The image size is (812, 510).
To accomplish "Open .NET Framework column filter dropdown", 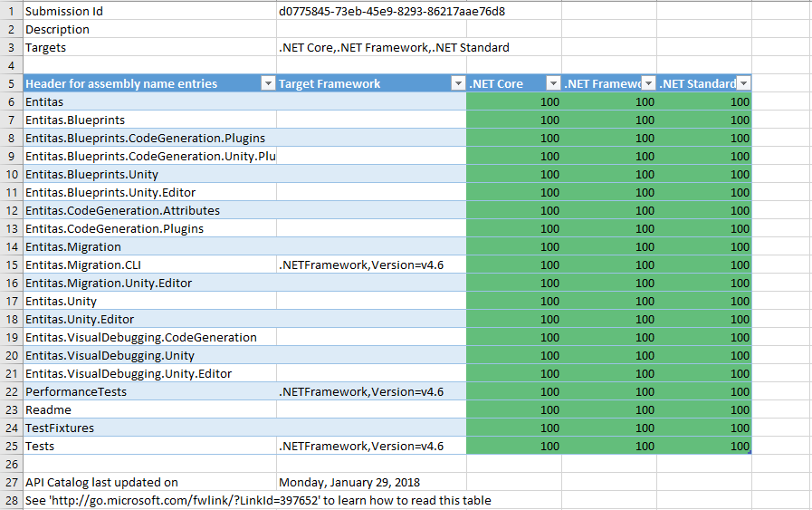I will [648, 83].
